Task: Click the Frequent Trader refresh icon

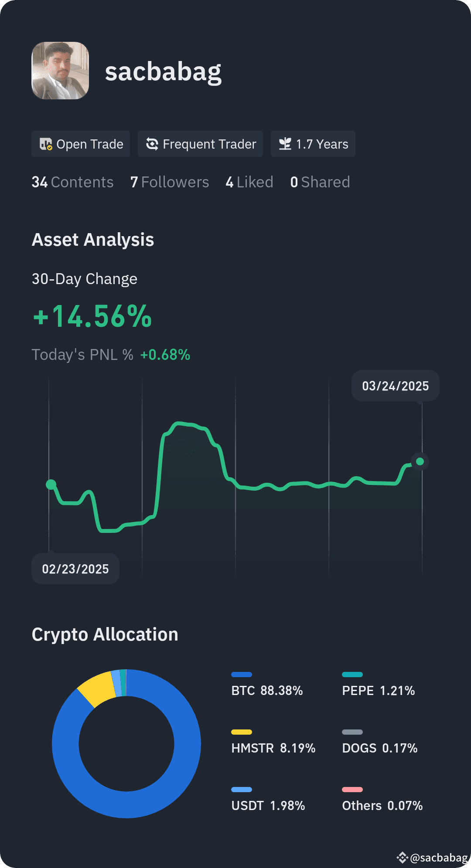Action: coord(152,144)
